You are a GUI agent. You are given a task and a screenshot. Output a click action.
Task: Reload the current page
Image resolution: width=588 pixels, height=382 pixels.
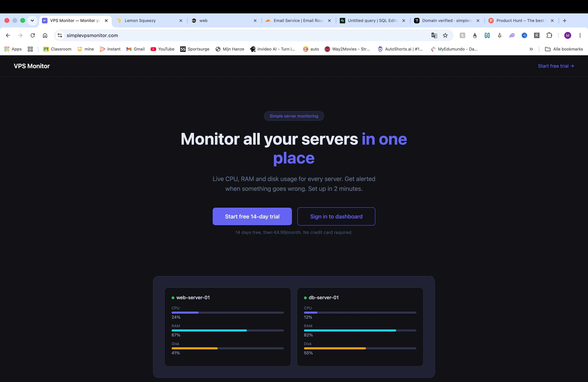pos(33,35)
